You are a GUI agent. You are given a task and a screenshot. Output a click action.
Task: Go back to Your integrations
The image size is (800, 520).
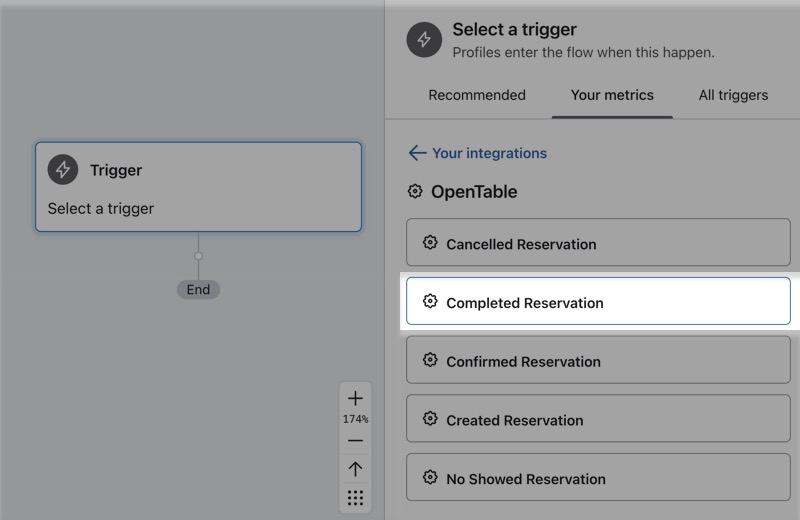point(478,153)
